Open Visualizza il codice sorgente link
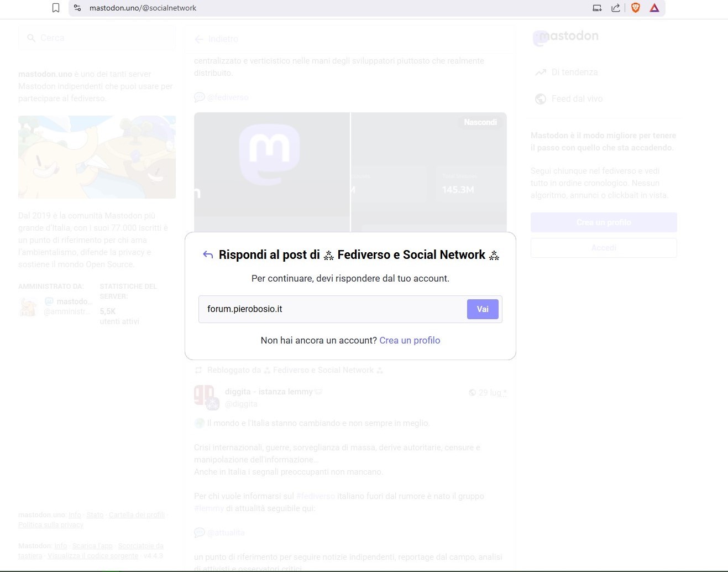Image resolution: width=728 pixels, height=572 pixels. [x=92, y=555]
